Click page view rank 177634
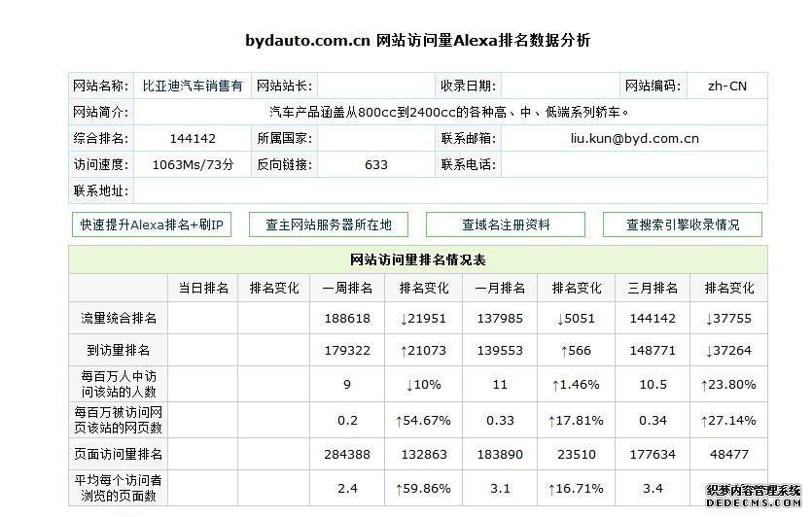The height and width of the screenshot is (517, 812). (653, 455)
